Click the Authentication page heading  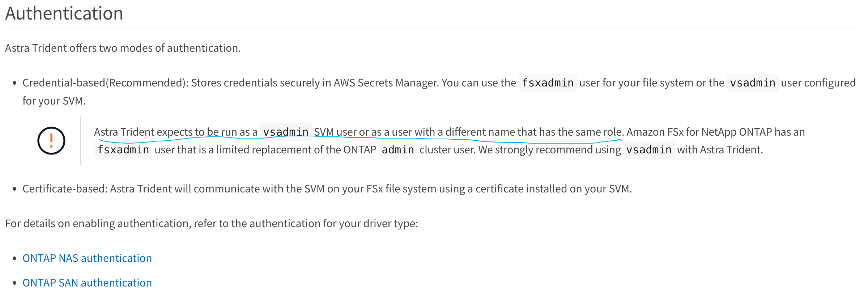(x=64, y=13)
